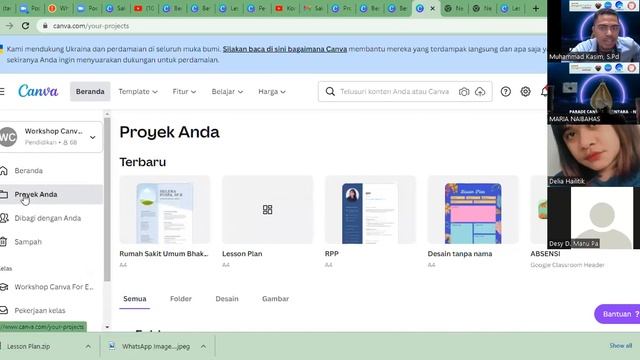Open the Workshop Canva For E.. class

click(54, 287)
